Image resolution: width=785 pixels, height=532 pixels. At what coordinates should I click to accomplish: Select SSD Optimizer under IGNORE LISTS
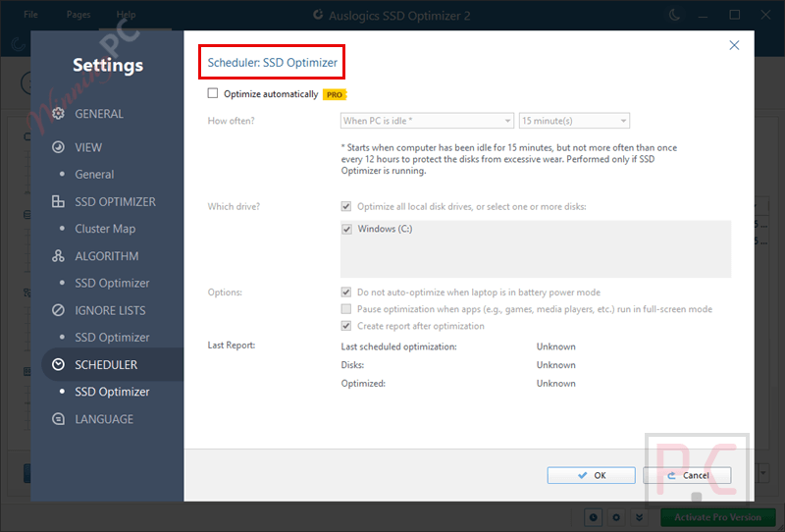(x=112, y=338)
